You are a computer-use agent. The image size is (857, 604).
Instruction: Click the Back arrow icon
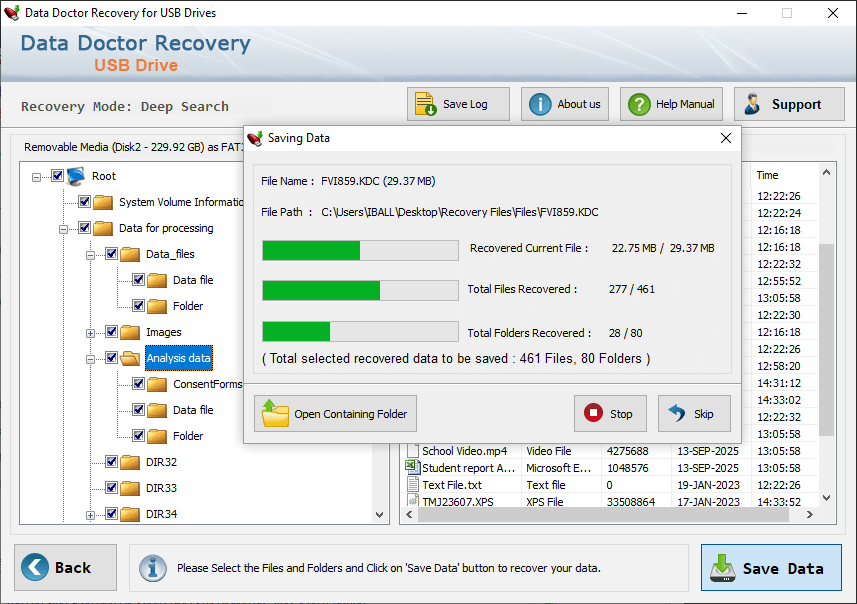coord(34,567)
